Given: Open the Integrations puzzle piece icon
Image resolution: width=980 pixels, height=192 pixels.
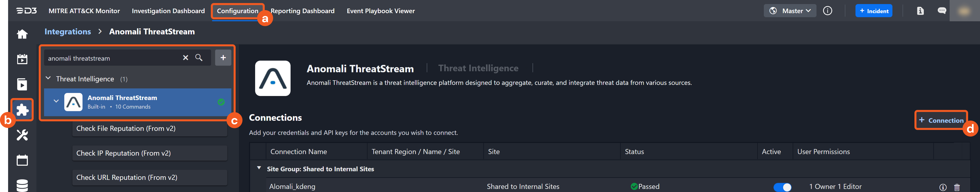Looking at the screenshot, I should (23, 110).
